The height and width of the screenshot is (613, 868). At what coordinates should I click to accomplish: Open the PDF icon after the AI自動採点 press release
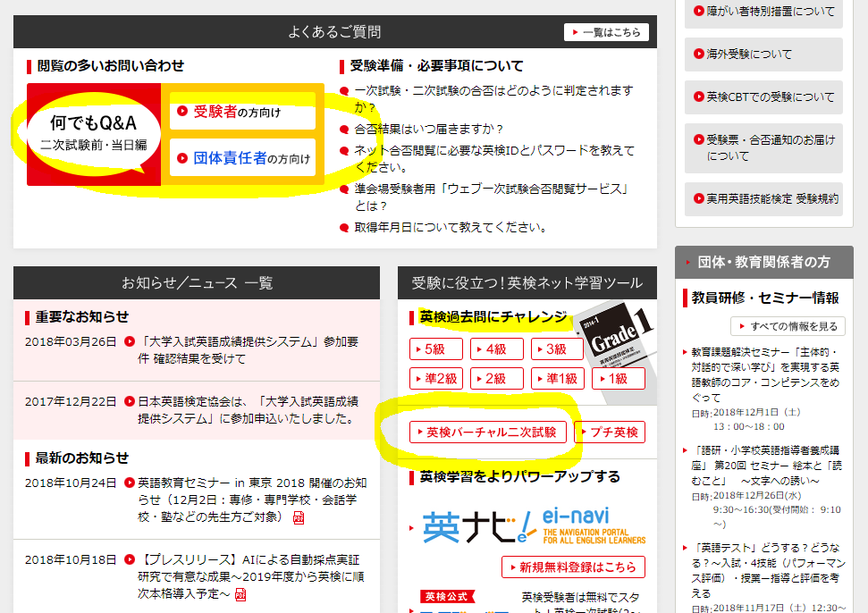pyautogui.click(x=241, y=594)
